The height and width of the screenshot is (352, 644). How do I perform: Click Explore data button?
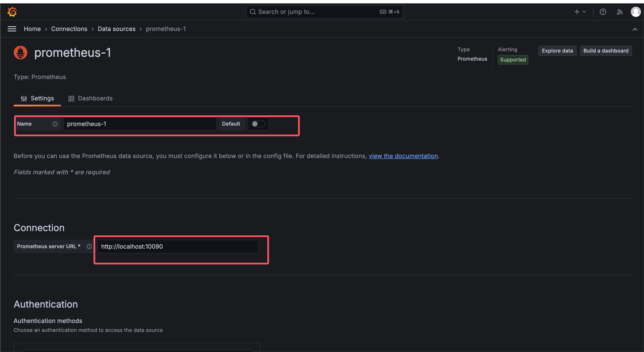click(557, 51)
